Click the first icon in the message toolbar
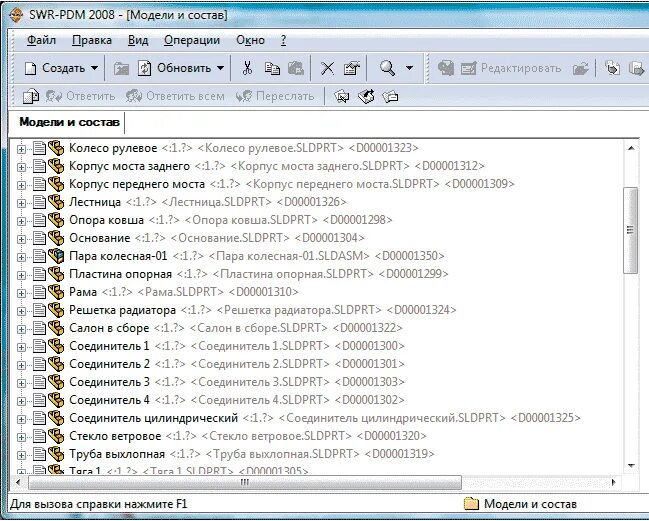Image resolution: width=649 pixels, height=521 pixels. pyautogui.click(x=31, y=96)
